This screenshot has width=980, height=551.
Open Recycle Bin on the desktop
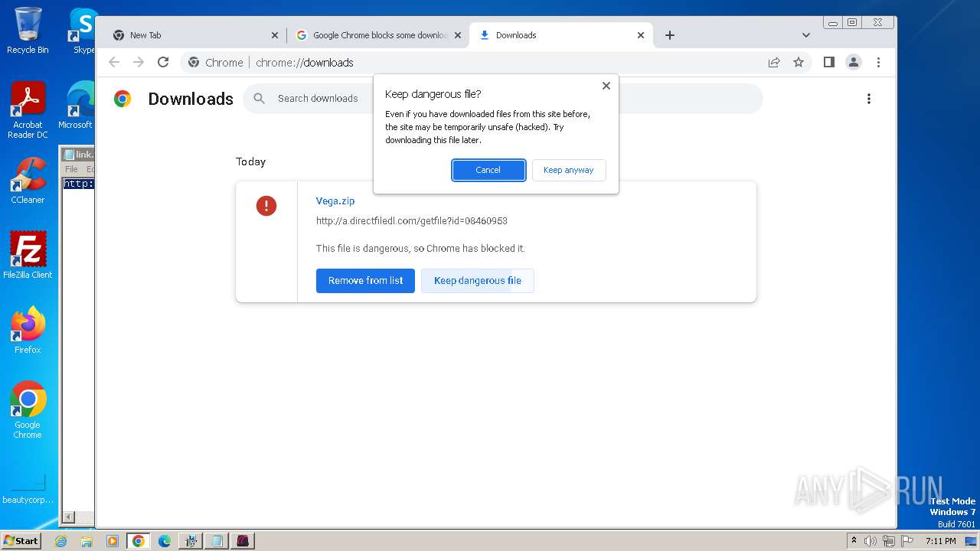coord(28,31)
